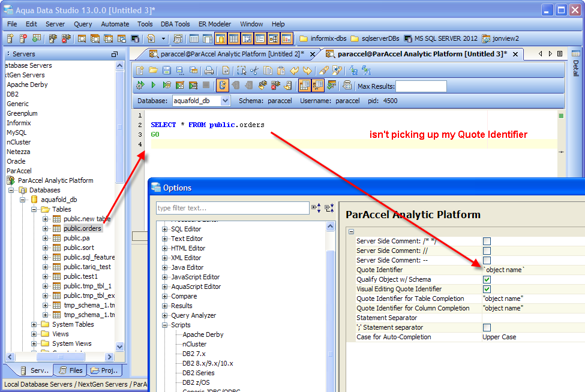Open the Database aquafold_db dropdown
This screenshot has width=585, height=392.
(225, 101)
